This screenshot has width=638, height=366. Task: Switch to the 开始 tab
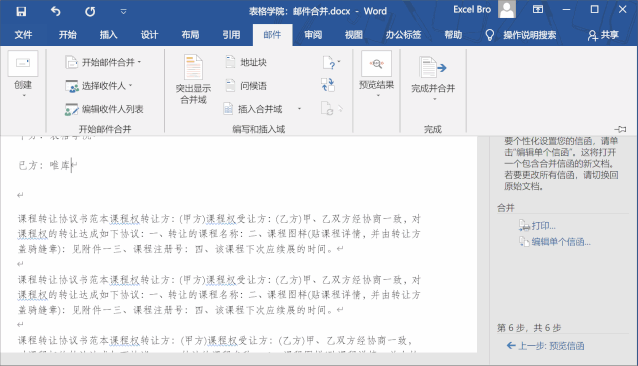pos(68,35)
